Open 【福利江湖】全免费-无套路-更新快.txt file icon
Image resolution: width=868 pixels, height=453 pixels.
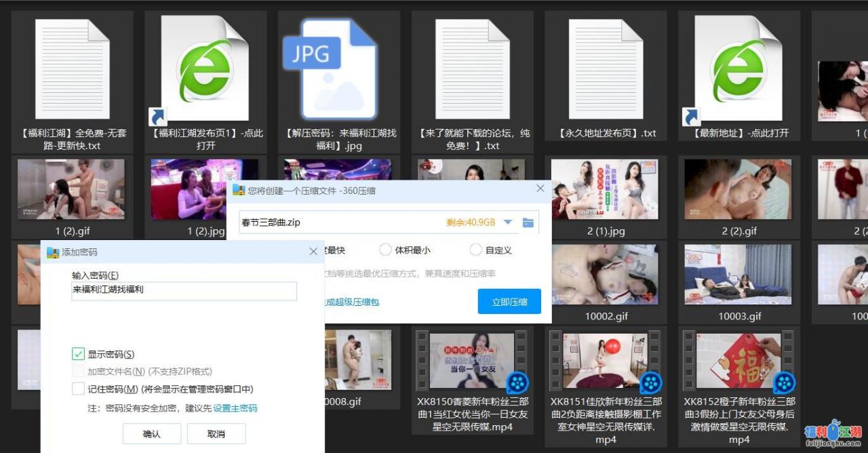pos(72,68)
